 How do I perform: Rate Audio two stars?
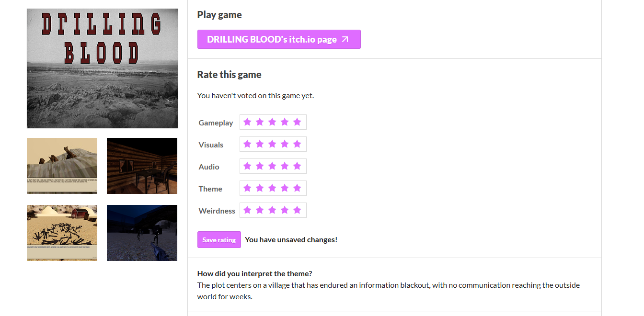(x=260, y=166)
